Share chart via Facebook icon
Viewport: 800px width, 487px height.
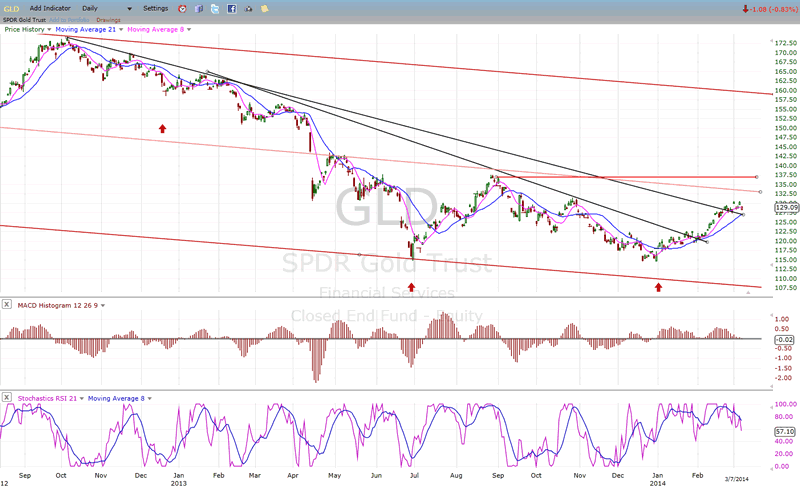tap(232, 8)
